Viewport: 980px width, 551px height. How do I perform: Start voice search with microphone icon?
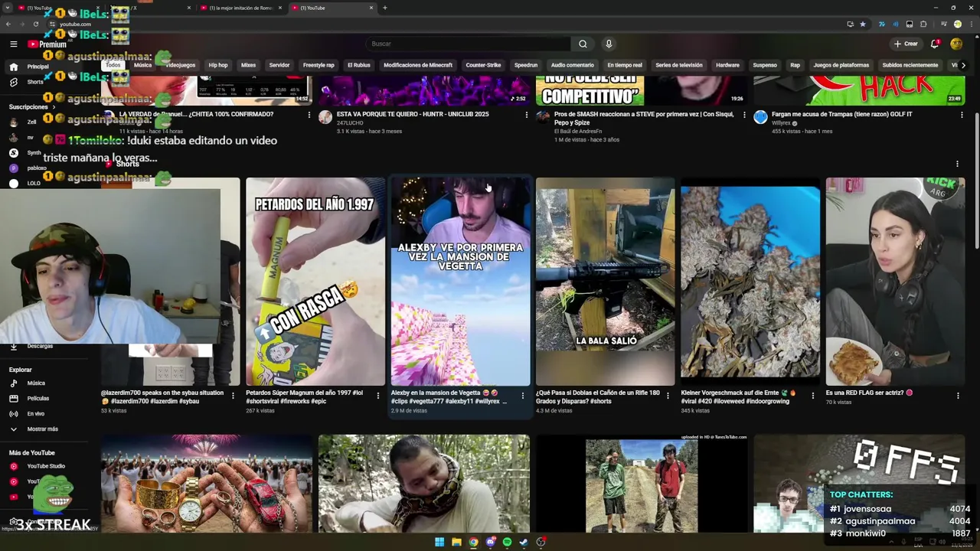pyautogui.click(x=609, y=44)
